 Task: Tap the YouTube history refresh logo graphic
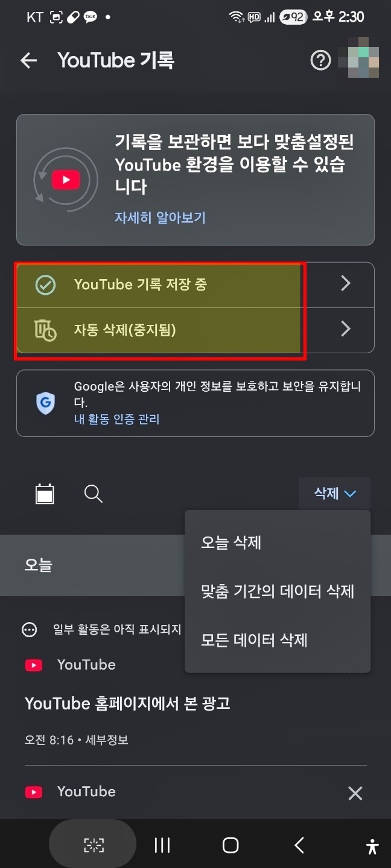(x=66, y=179)
